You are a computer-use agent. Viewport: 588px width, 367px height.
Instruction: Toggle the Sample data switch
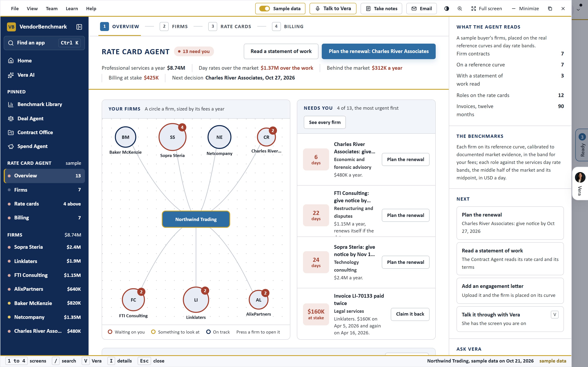264,9
